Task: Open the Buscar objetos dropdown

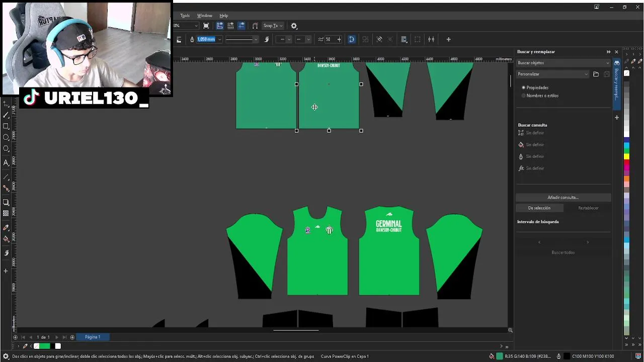Action: coord(563,63)
